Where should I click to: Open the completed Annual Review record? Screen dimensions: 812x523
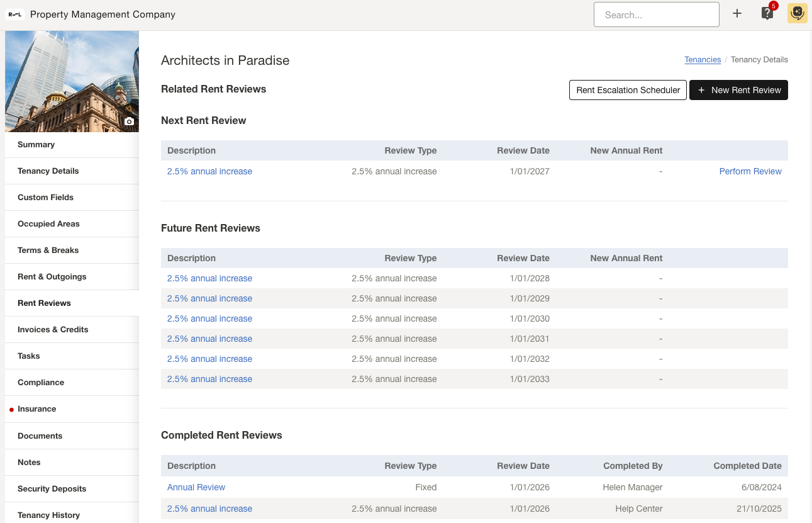coord(196,487)
